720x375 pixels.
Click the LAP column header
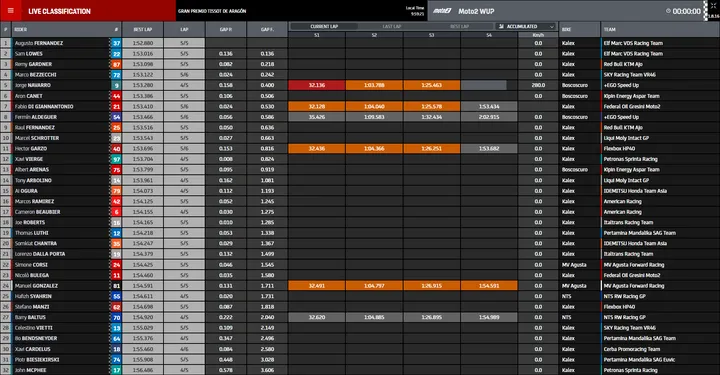click(x=184, y=29)
